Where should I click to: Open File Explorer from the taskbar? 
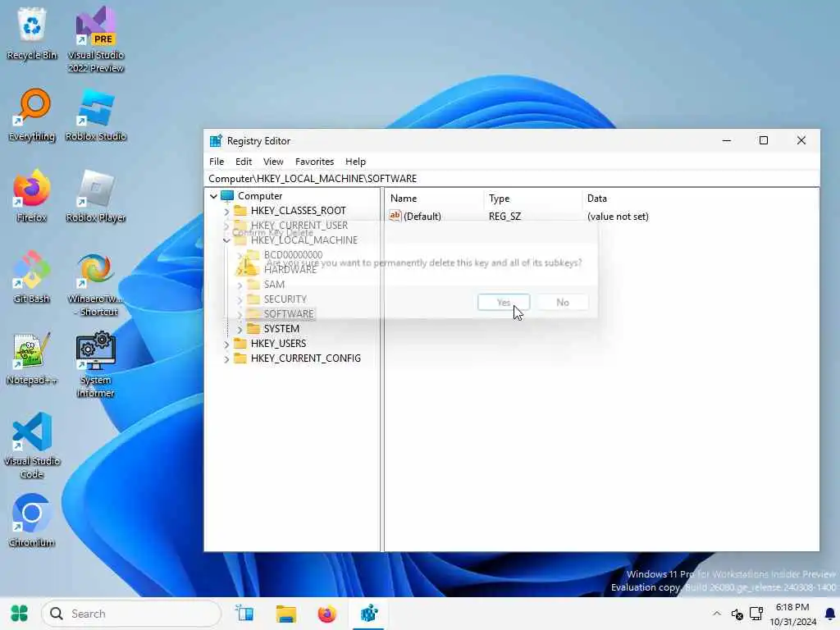(x=286, y=614)
